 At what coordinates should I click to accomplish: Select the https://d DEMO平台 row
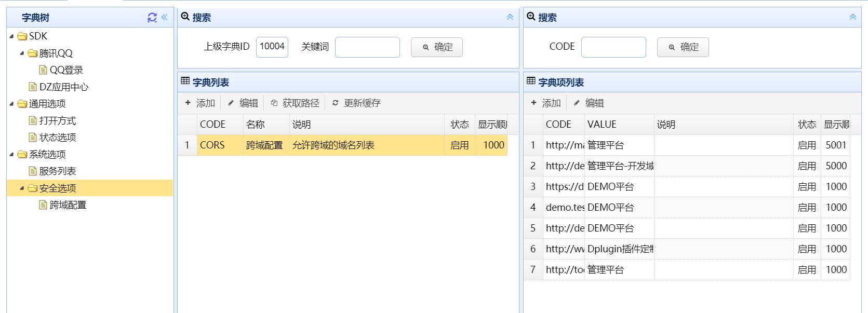pyautogui.click(x=687, y=187)
